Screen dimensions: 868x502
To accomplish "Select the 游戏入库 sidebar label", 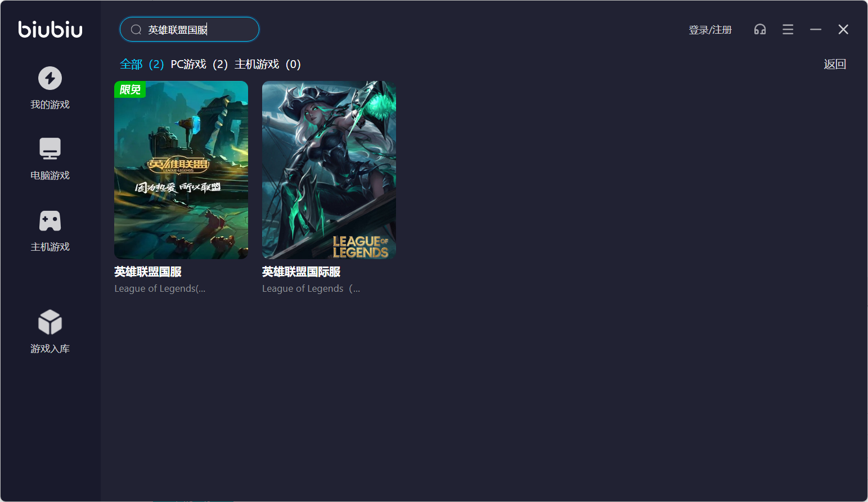I will tap(50, 349).
